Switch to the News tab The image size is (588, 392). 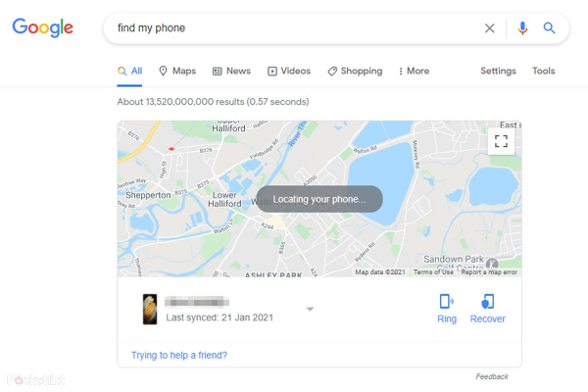[231, 71]
